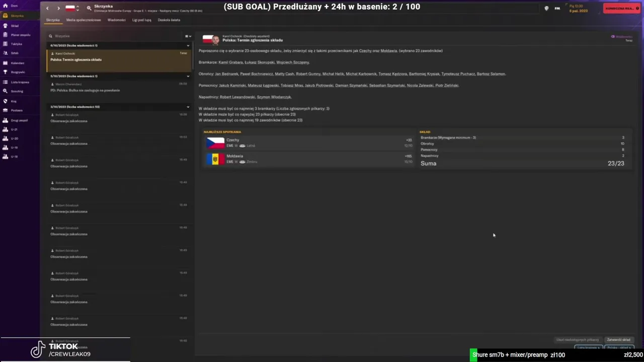
Task: Open the Scouting magnifier sidebar icon
Action: [x=5, y=91]
